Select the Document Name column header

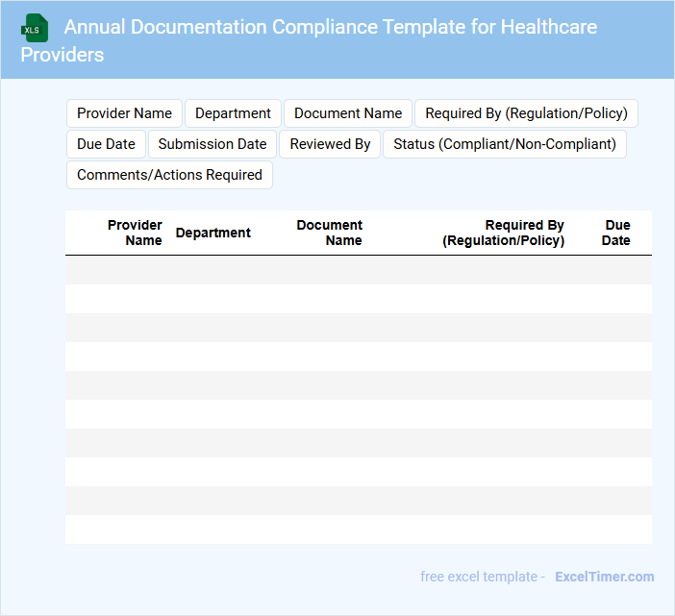(330, 233)
